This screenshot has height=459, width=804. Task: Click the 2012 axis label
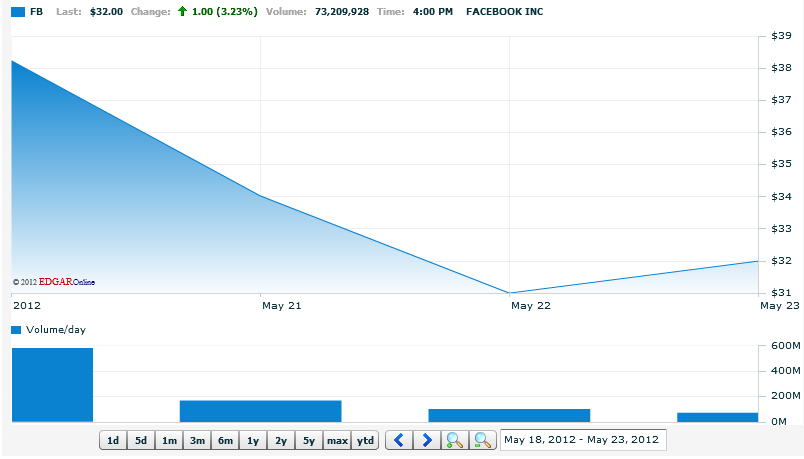[x=27, y=306]
